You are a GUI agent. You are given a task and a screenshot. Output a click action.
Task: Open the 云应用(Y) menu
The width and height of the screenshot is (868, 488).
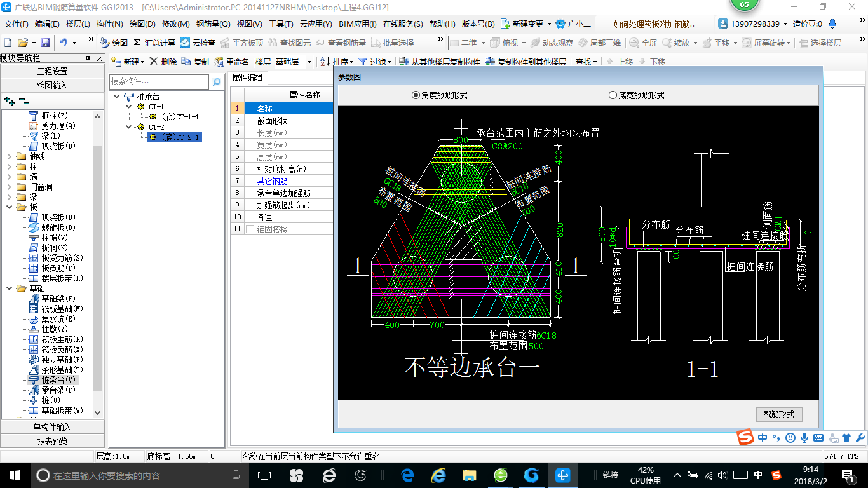tap(316, 24)
